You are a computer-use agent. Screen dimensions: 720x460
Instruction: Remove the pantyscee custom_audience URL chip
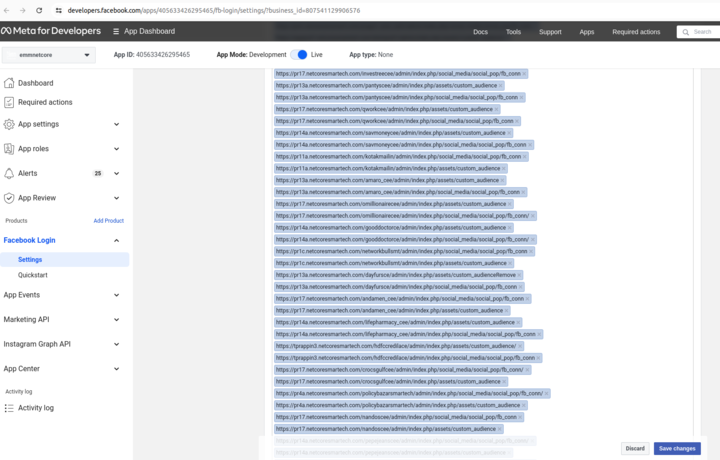point(501,85)
